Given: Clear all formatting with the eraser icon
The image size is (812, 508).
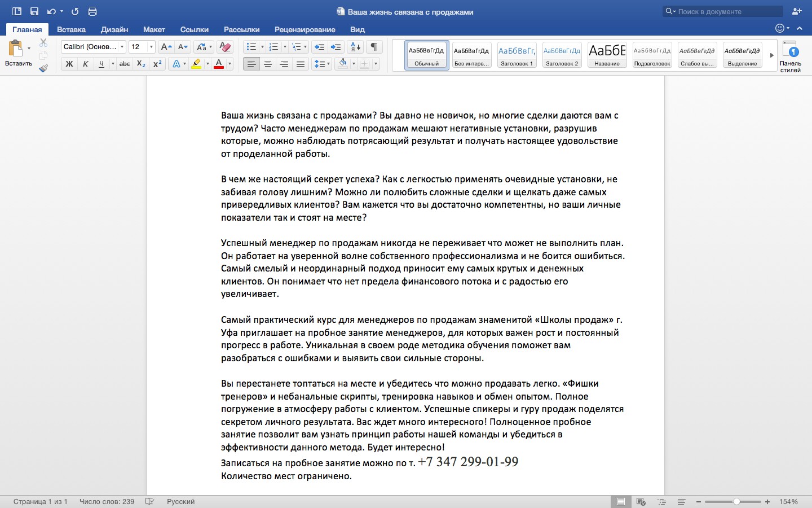Looking at the screenshot, I should [224, 47].
